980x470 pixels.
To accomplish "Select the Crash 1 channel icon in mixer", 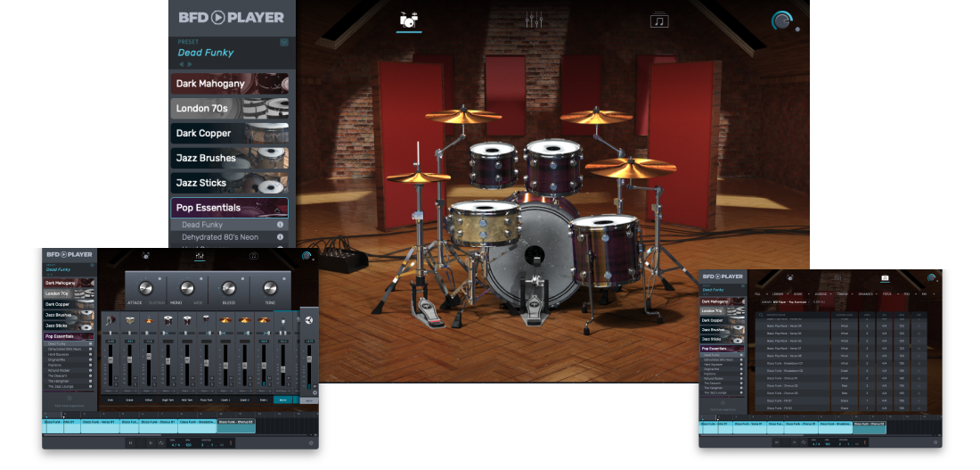I will pyautogui.click(x=225, y=320).
